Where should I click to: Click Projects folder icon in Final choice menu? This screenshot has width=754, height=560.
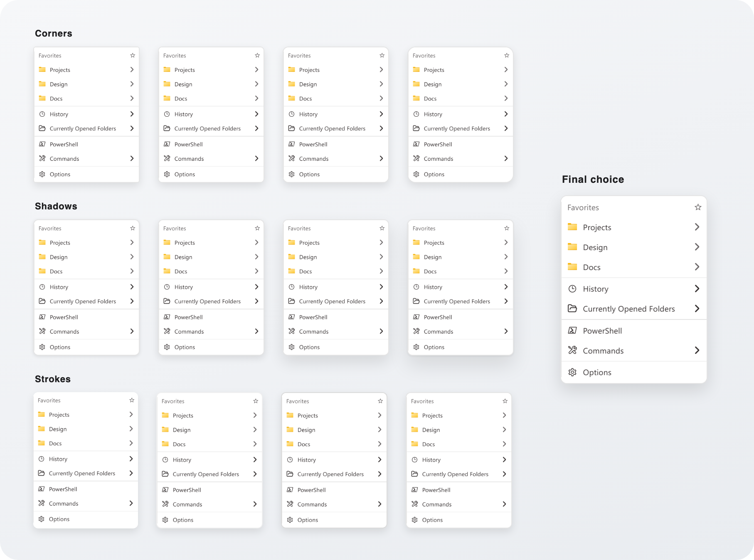pos(572,227)
